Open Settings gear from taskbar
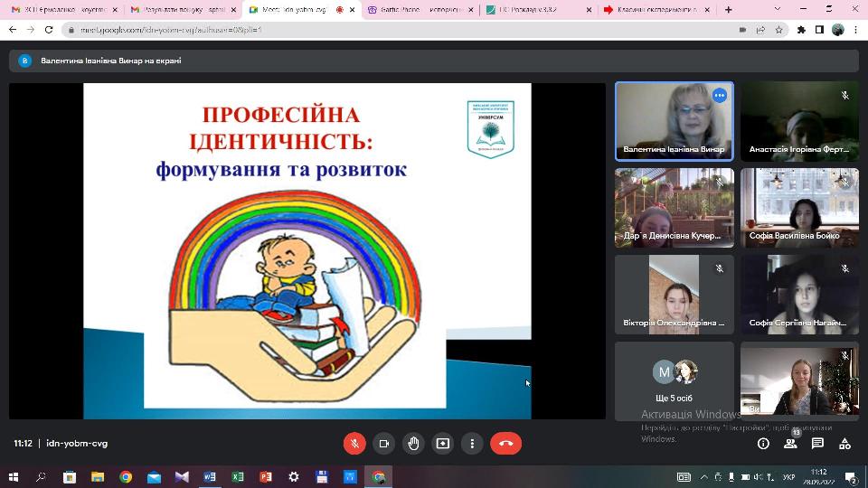 (x=294, y=477)
